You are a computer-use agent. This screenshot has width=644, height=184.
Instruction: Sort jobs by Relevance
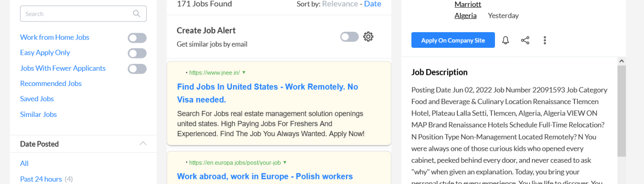pyautogui.click(x=339, y=4)
